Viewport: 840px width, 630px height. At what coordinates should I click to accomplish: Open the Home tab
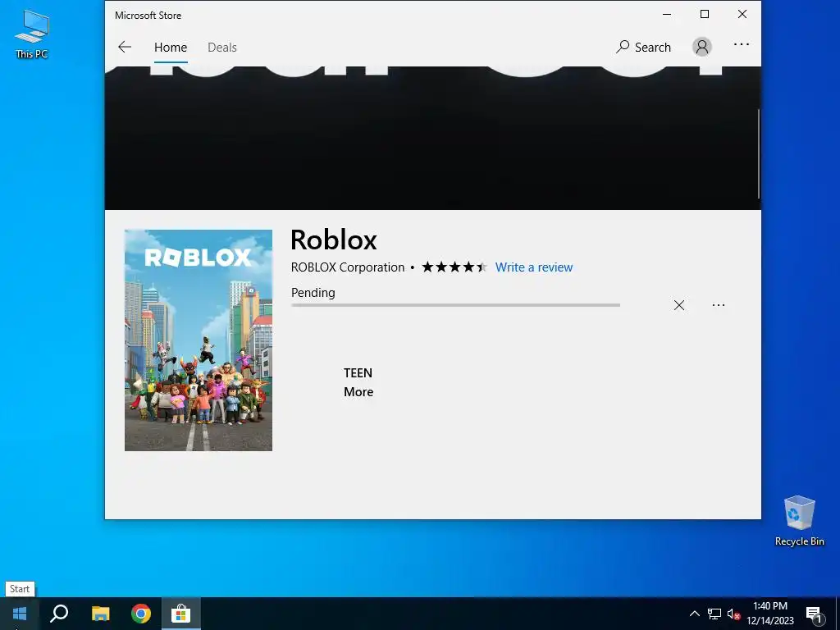point(171,47)
